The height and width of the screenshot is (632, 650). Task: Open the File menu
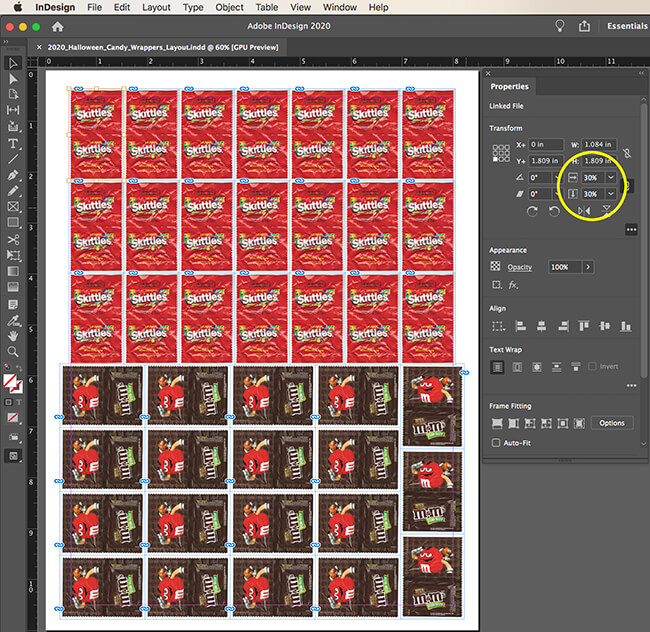tap(95, 7)
